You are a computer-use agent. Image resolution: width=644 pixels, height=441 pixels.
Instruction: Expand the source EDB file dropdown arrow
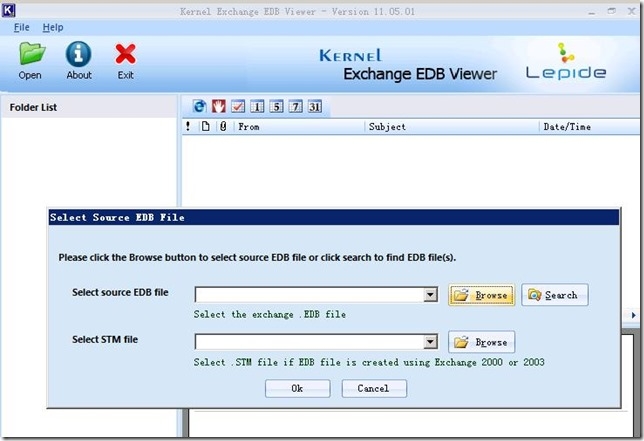point(430,295)
